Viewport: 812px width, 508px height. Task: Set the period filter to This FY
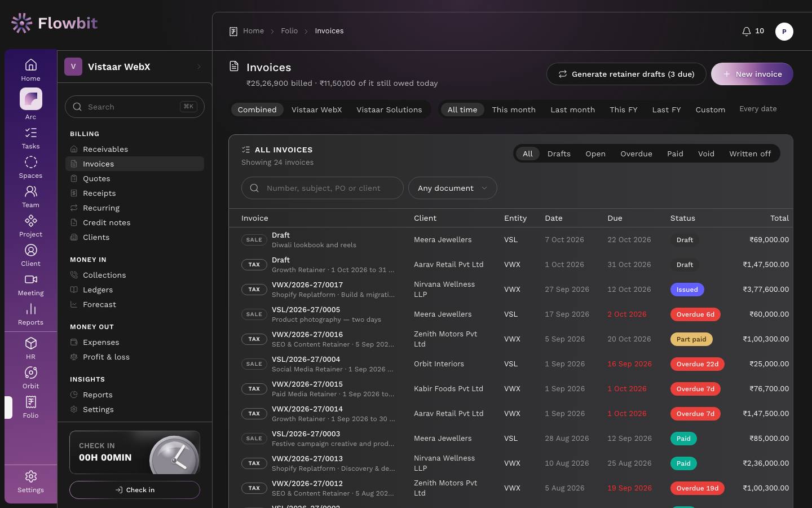click(x=624, y=110)
